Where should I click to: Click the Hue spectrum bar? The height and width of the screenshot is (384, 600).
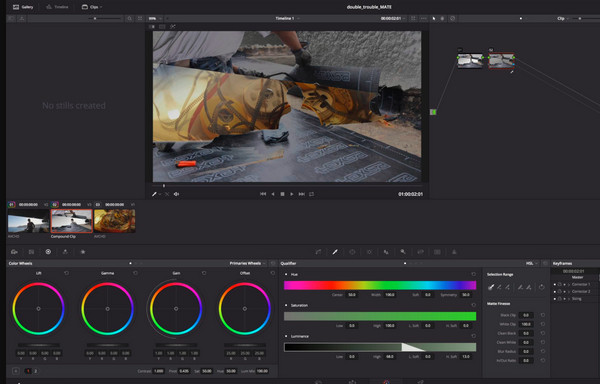(x=380, y=285)
